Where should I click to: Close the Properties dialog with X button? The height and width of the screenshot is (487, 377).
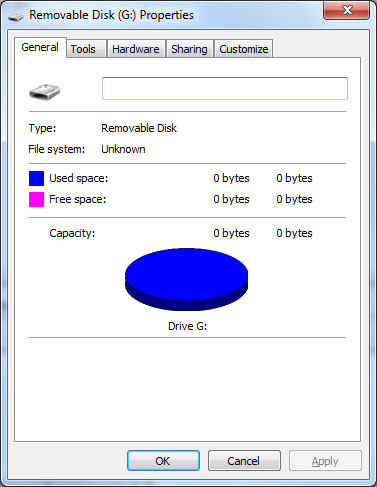pos(347,10)
